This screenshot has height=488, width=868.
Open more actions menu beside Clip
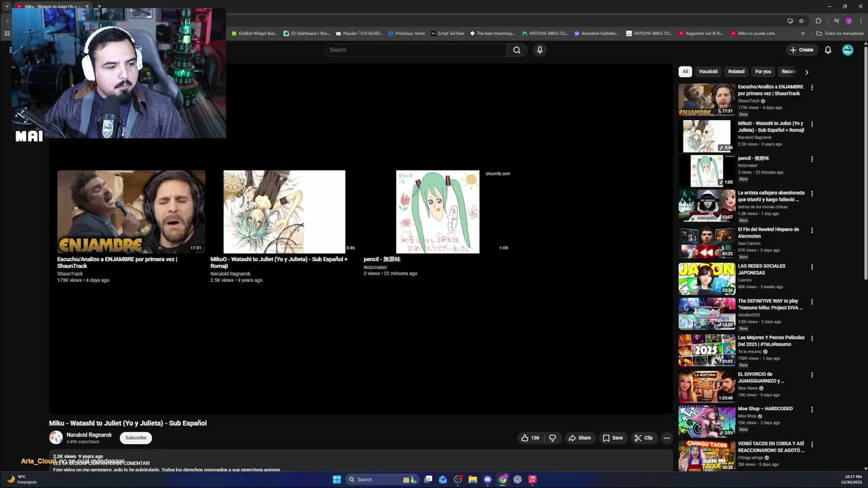667,438
